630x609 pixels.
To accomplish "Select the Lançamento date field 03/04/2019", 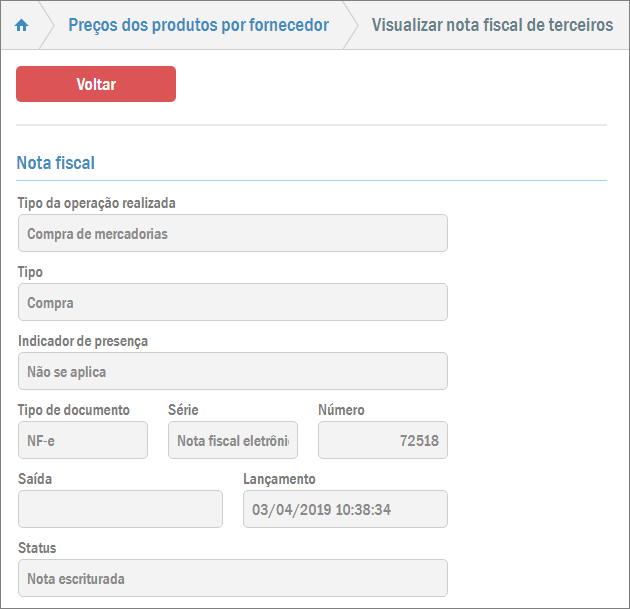I will point(345,509).
